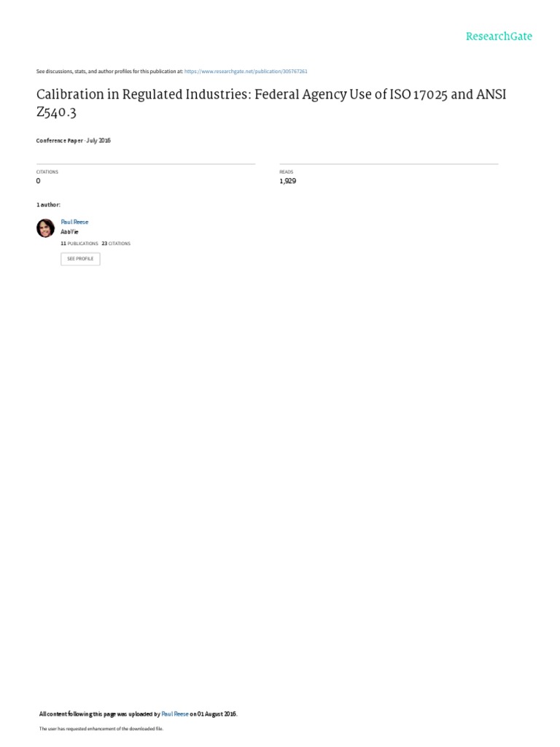Image resolution: width=560 pixels, height=747 pixels.
Task: Click the enhancement request footer note
Action: point(101,729)
